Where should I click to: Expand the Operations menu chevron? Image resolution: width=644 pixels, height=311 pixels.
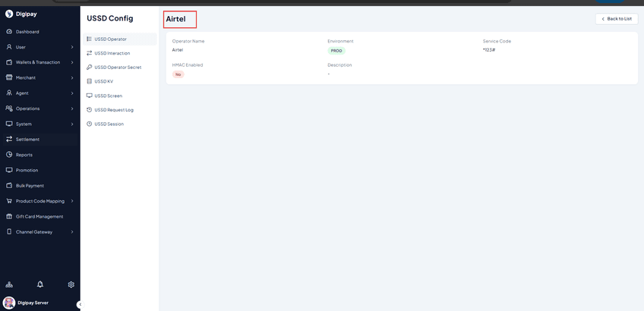point(72,108)
